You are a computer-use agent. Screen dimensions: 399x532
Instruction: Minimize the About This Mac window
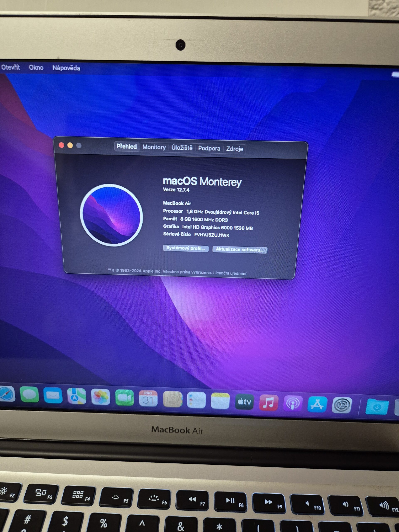pyautogui.click(x=70, y=145)
